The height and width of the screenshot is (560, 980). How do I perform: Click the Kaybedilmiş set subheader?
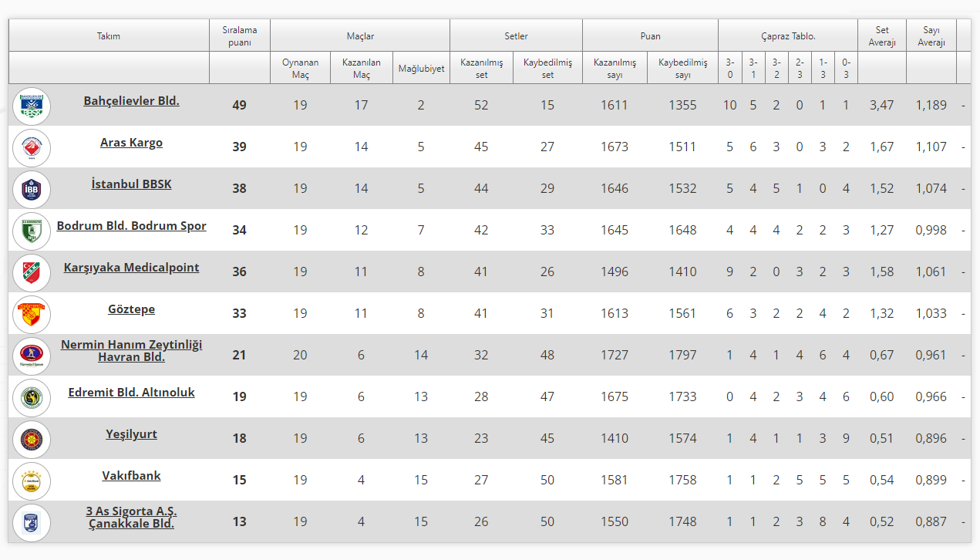[547, 69]
